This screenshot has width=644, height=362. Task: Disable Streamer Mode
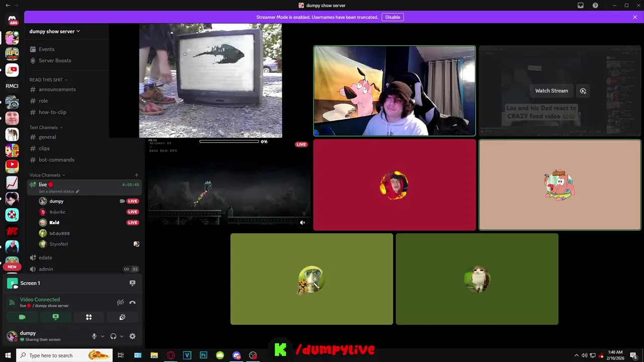coord(392,17)
